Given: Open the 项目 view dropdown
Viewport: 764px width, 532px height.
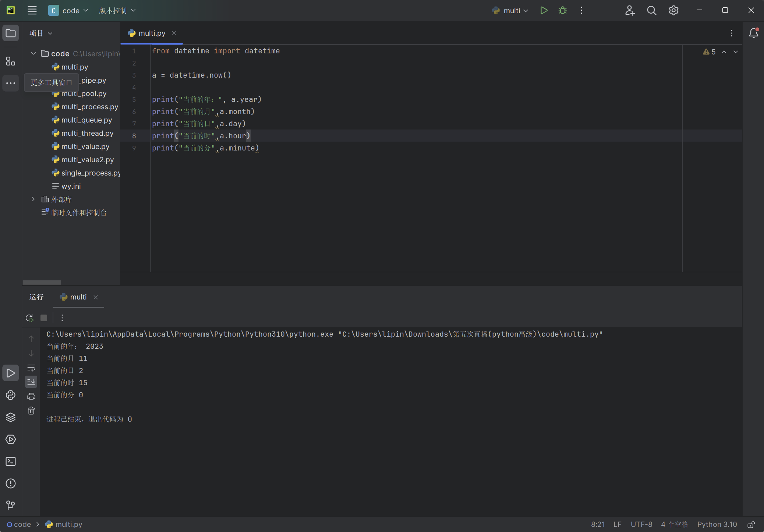Looking at the screenshot, I should tap(41, 33).
